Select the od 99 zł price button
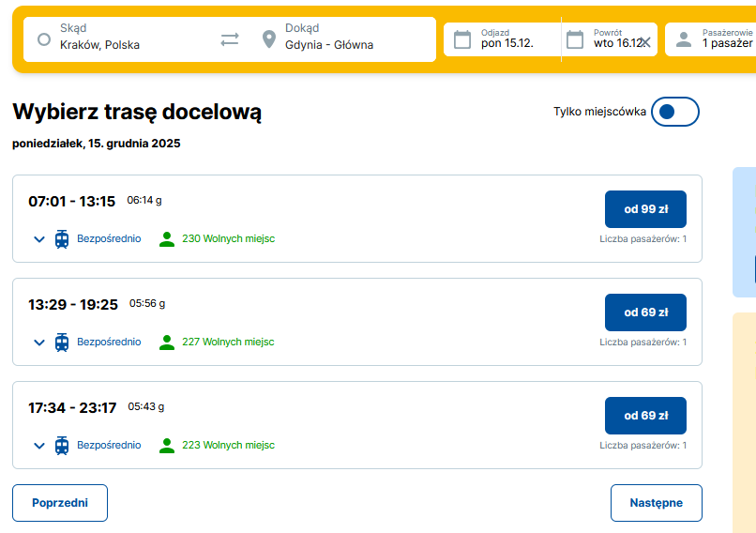 click(x=645, y=209)
